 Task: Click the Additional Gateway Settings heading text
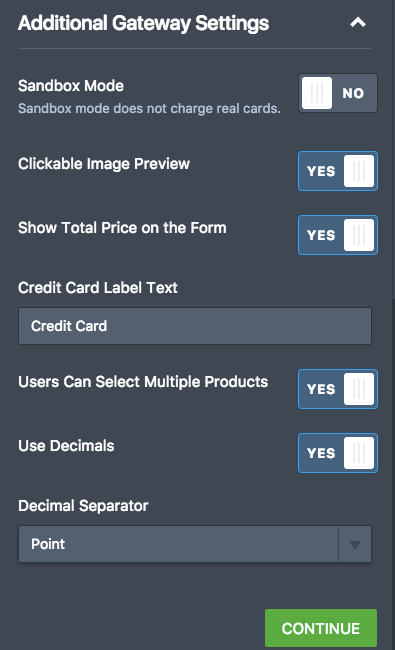tap(143, 23)
